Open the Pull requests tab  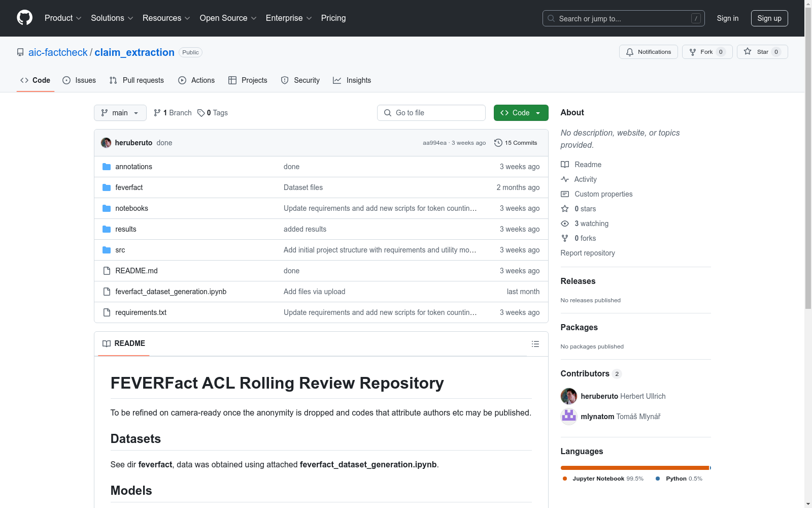pyautogui.click(x=137, y=80)
